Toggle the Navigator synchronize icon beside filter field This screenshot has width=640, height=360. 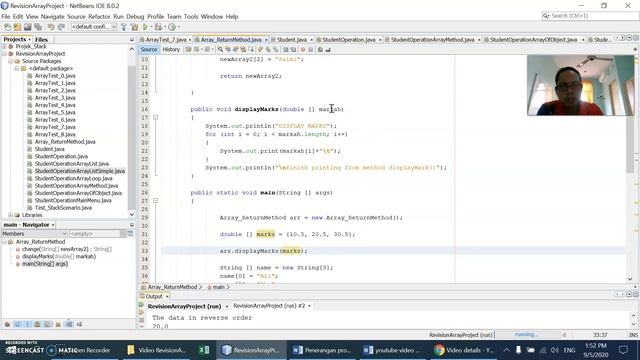tap(130, 234)
